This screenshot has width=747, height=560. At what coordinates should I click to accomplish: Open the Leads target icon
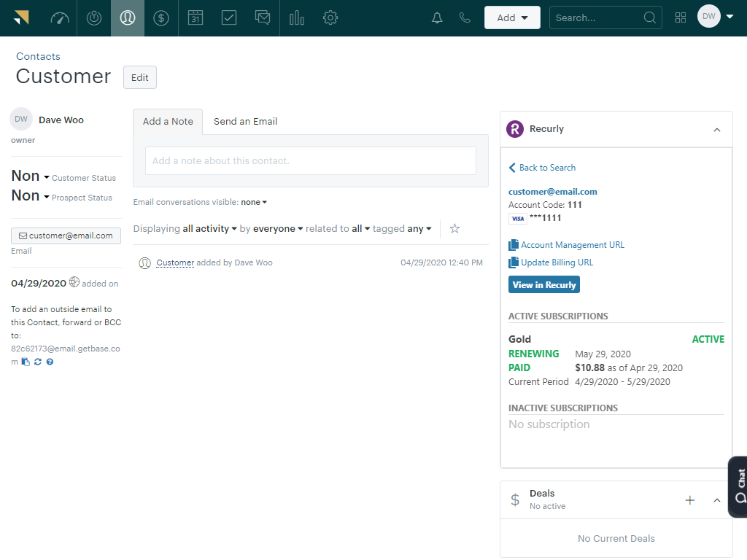tap(94, 18)
